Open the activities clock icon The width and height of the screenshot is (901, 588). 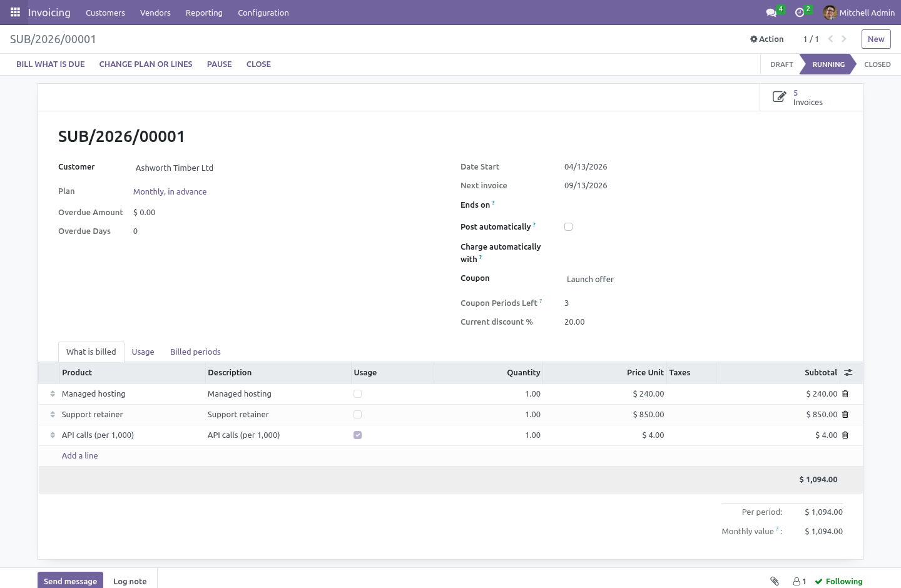tap(800, 13)
